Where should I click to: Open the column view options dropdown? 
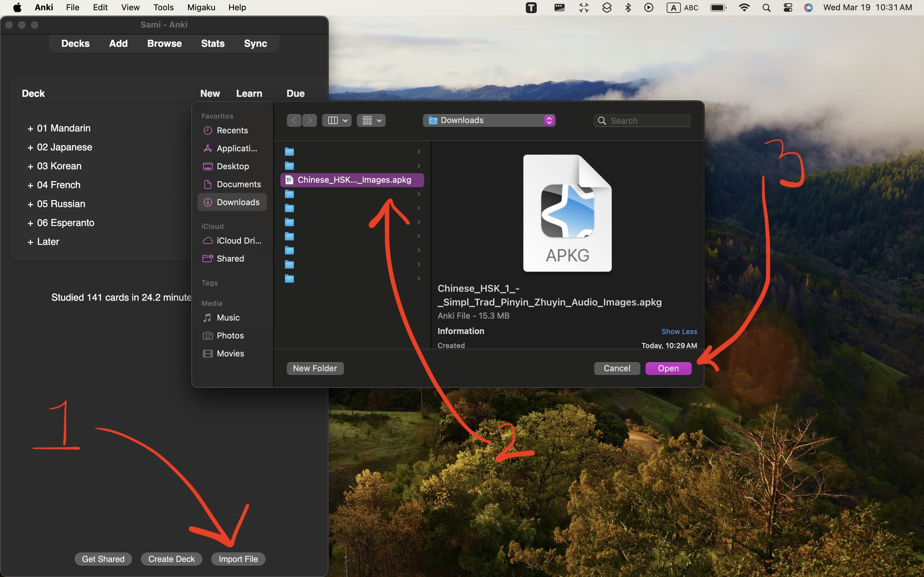tap(336, 120)
